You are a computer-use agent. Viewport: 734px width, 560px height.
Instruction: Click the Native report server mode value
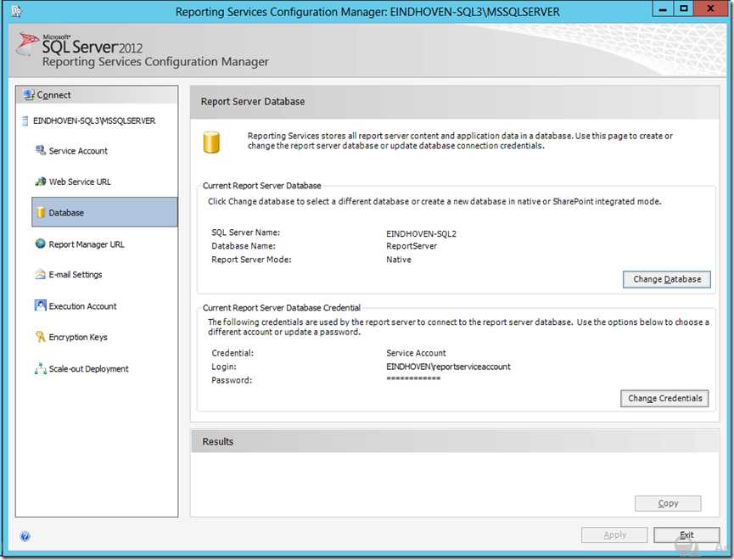[399, 260]
